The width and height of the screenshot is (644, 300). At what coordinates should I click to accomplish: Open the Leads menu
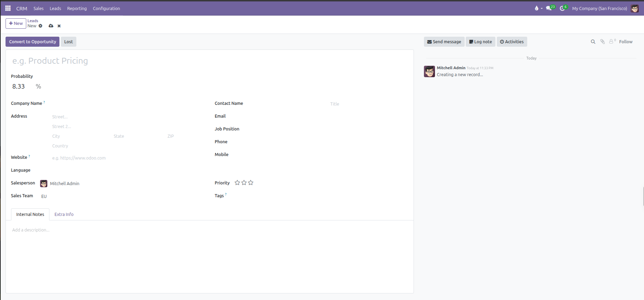55,8
